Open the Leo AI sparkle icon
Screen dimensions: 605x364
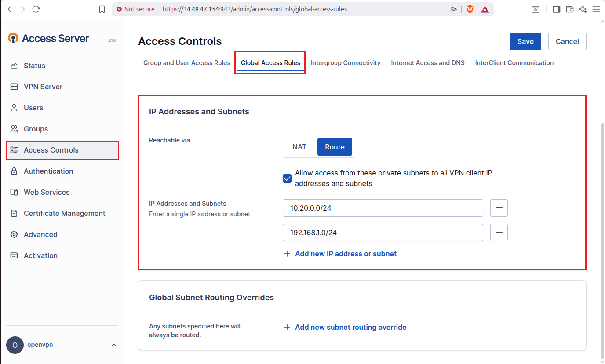point(583,9)
